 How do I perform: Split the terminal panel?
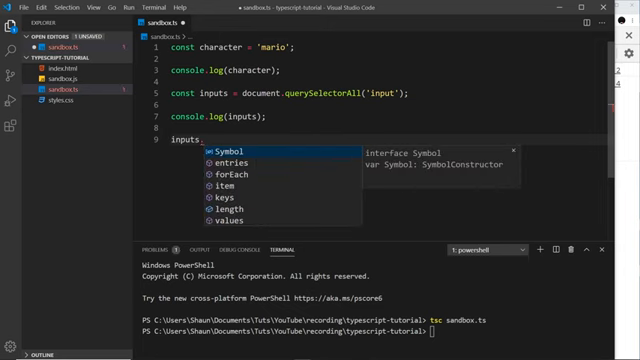pos(556,249)
